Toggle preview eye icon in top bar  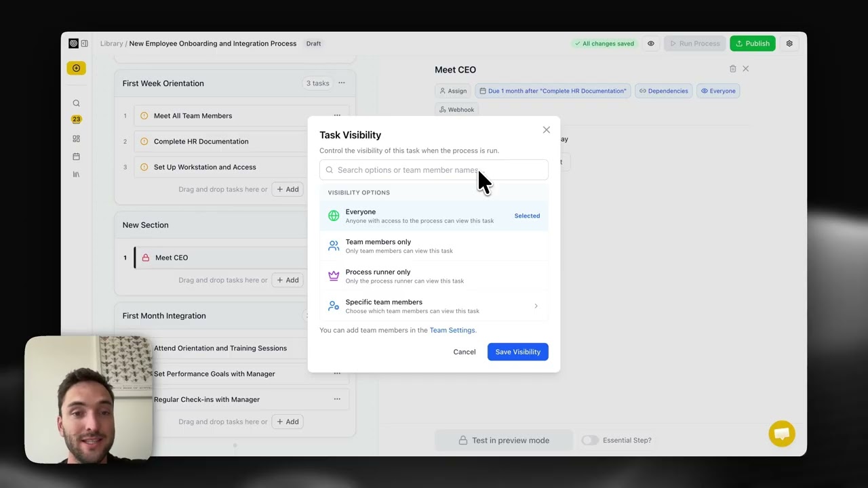[651, 43]
